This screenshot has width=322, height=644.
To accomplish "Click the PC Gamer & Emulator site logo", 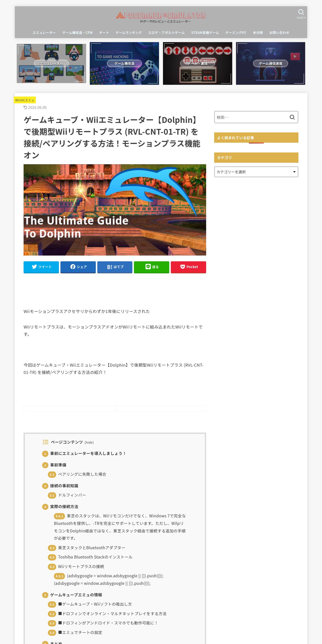I will [x=161, y=17].
